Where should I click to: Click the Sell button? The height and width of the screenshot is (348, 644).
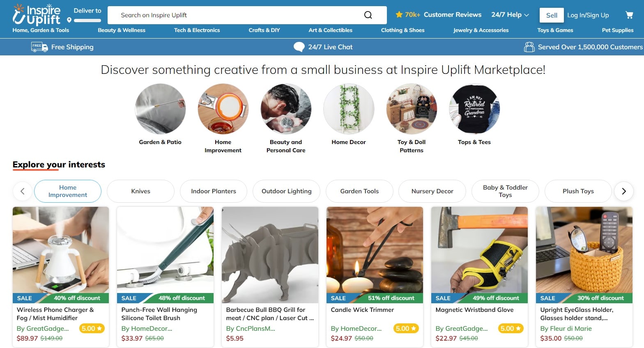pyautogui.click(x=552, y=15)
